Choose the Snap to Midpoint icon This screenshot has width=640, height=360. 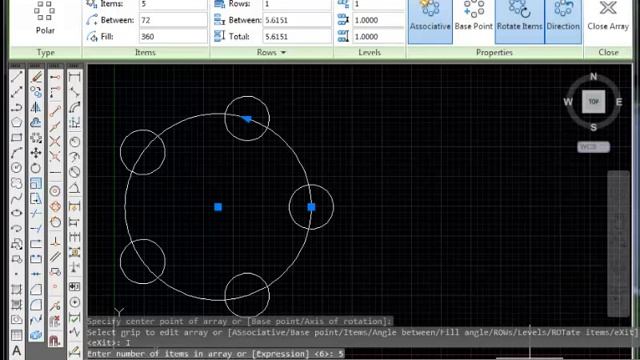click(55, 127)
